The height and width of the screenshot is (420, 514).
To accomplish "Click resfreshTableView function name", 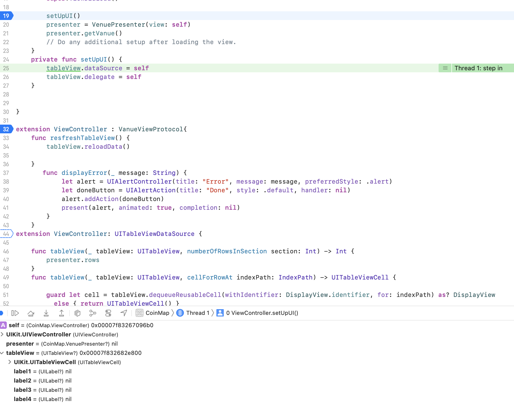I will (x=82, y=138).
